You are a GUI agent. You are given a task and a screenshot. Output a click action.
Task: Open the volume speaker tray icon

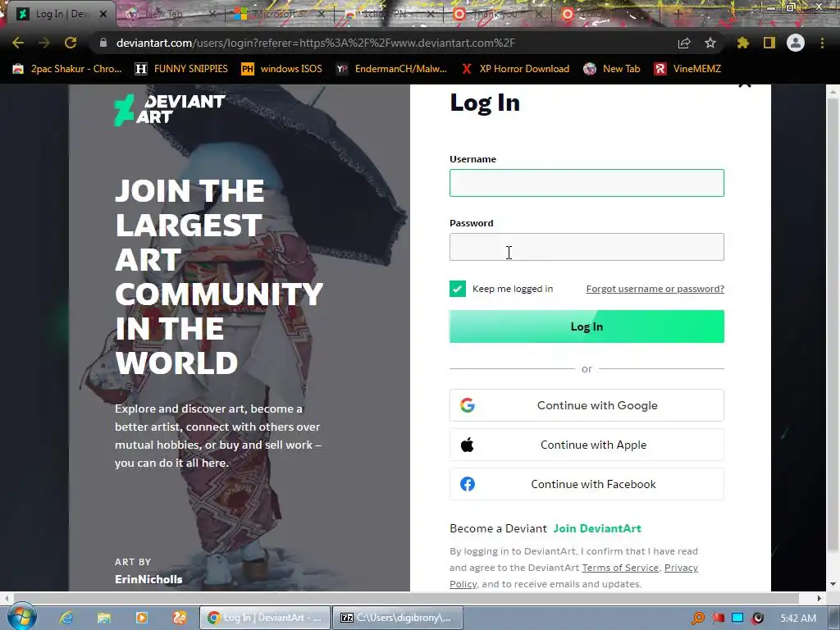(x=757, y=619)
